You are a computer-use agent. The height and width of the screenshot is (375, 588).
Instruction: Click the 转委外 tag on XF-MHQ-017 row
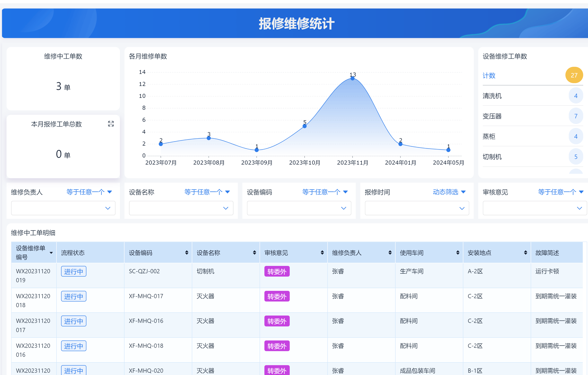(x=276, y=296)
